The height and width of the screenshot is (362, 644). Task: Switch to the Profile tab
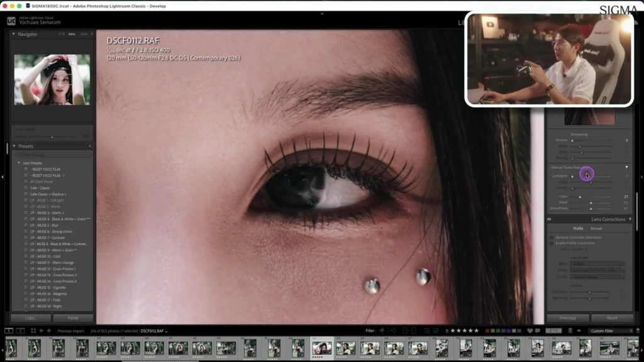coord(578,228)
